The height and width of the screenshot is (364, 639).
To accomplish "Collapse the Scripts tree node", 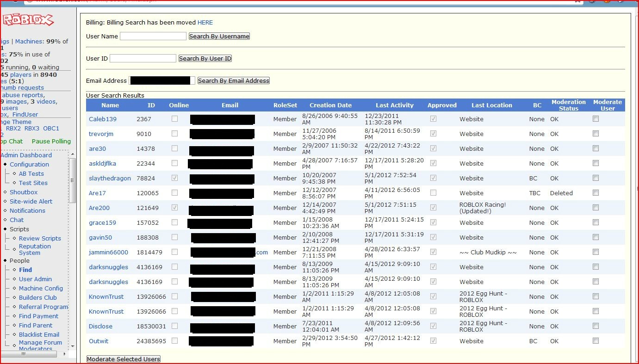I will (x=5, y=229).
